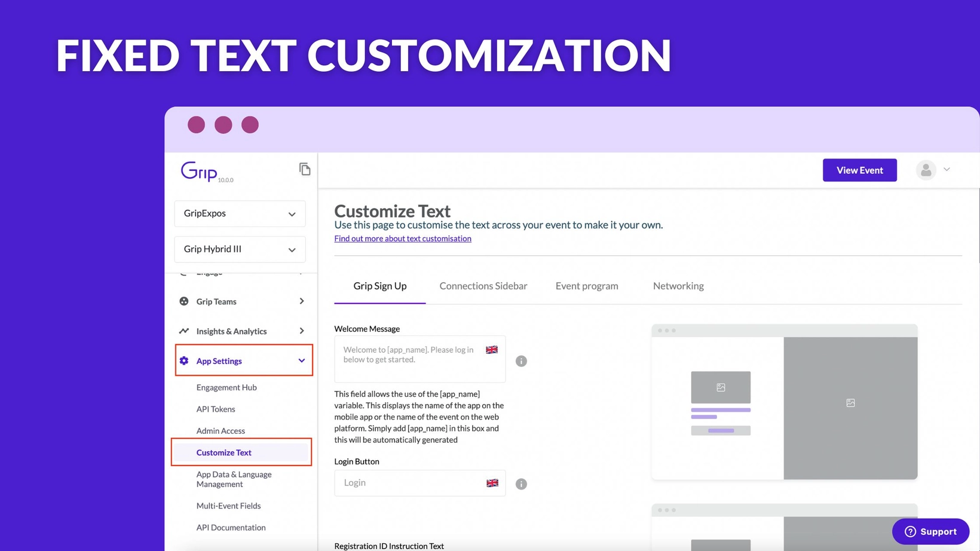This screenshot has width=980, height=551.
Task: Open Multi-Event Fields in the sidebar
Action: tap(228, 506)
